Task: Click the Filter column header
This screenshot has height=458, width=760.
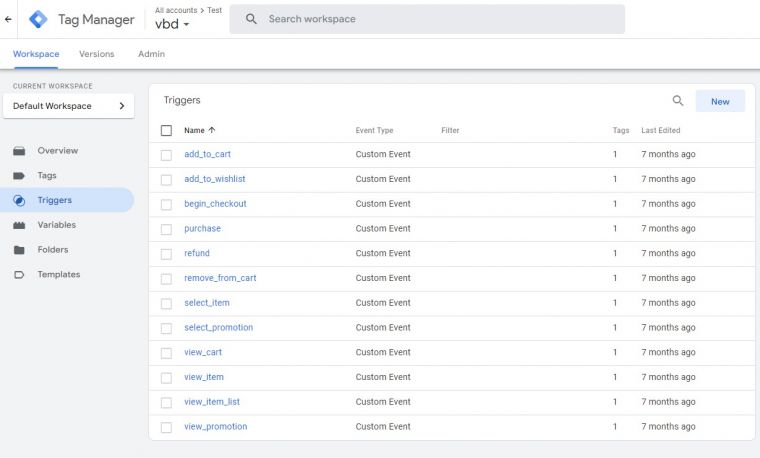Action: point(450,130)
